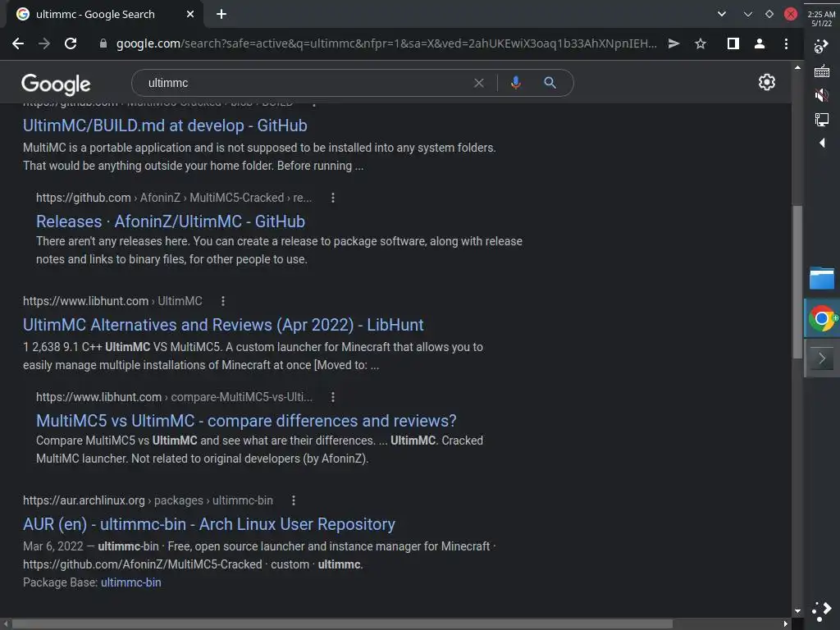840x630 pixels.
Task: Open the file manager in the dock
Action: (822, 279)
